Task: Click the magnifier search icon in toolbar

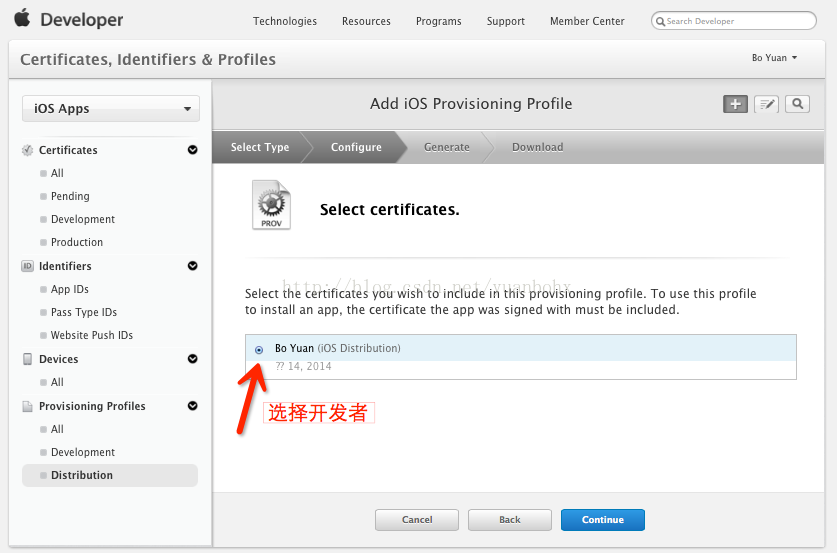Action: [797, 104]
